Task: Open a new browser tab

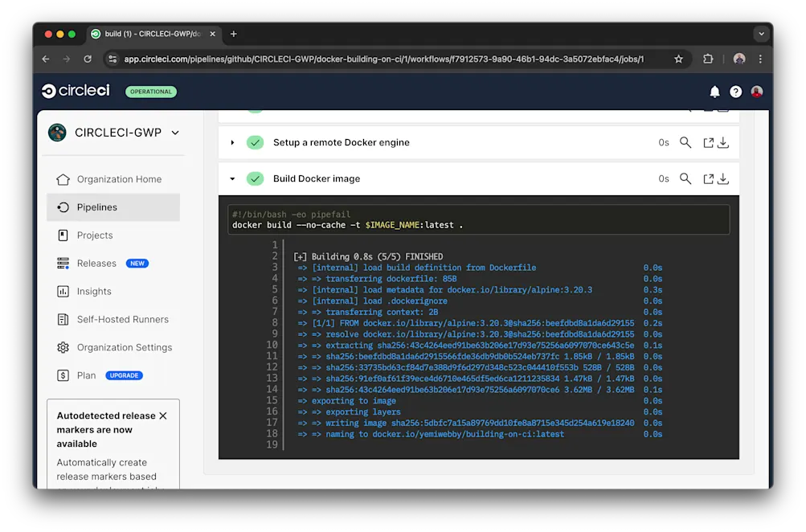Action: pyautogui.click(x=233, y=34)
